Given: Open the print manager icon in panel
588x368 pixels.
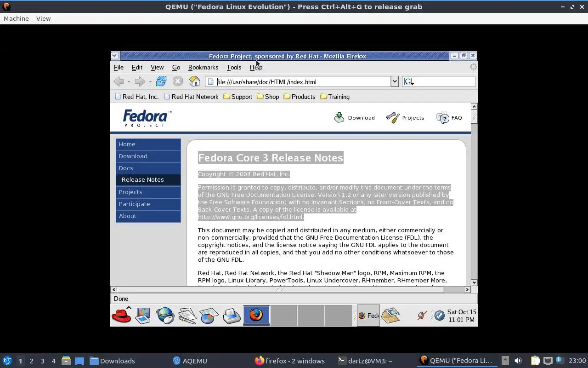Looking at the screenshot, I should (232, 316).
